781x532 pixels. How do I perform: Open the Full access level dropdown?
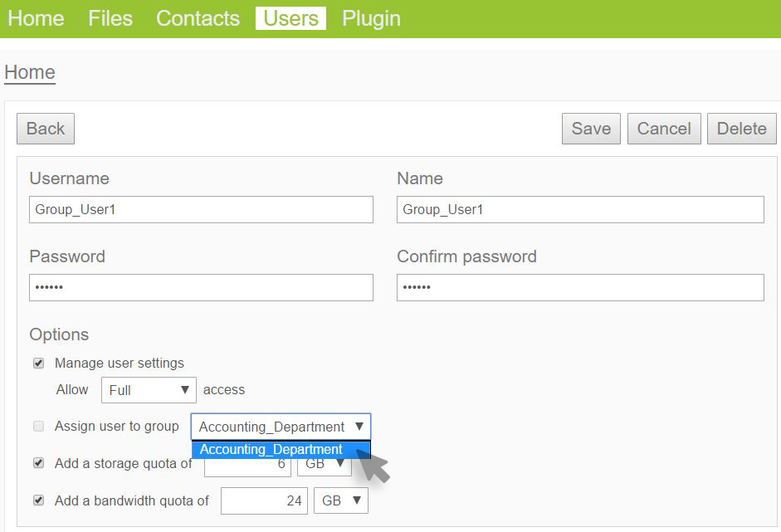coord(149,390)
